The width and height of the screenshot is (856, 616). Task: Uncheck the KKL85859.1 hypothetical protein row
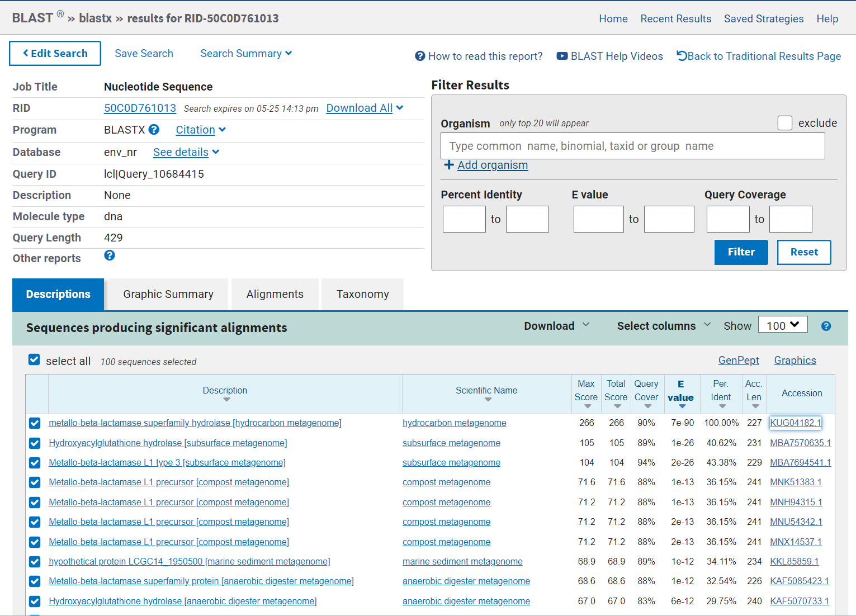tap(35, 562)
